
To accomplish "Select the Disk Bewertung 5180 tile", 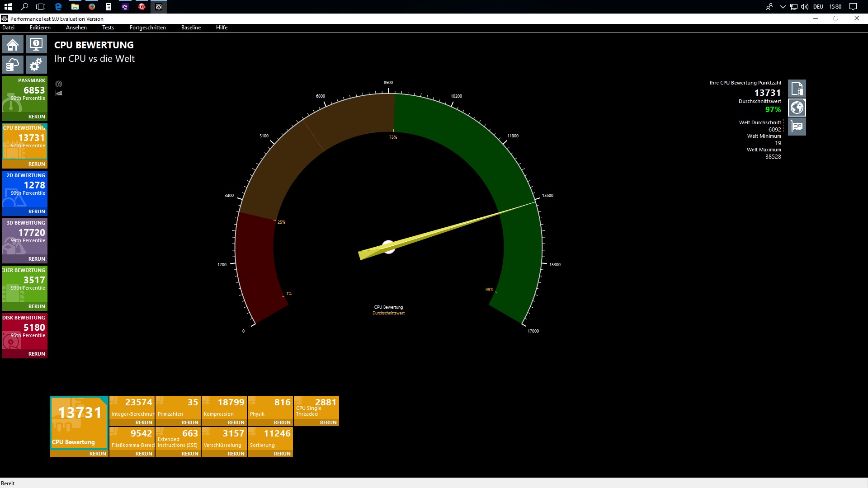I will [25, 331].
